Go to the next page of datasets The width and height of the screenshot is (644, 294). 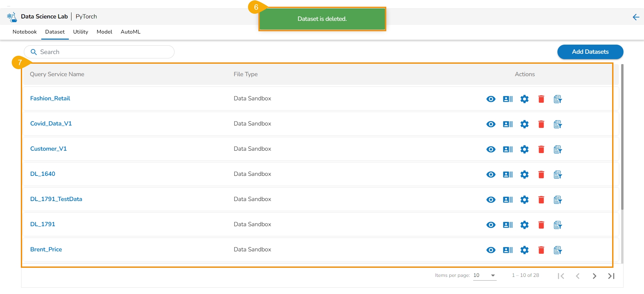click(594, 276)
